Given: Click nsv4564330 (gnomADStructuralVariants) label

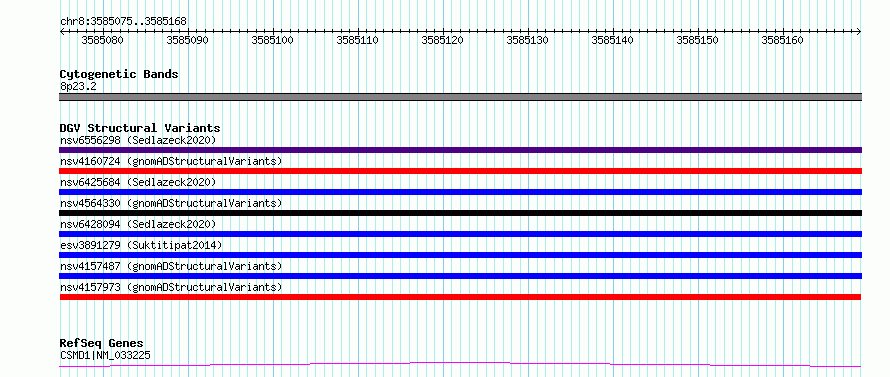Looking at the screenshot, I should point(171,203).
